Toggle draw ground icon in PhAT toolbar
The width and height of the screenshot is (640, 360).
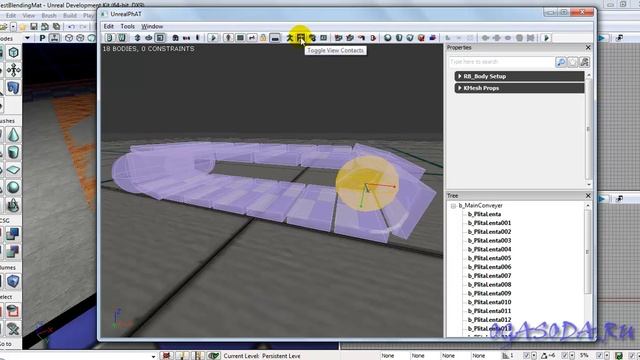[275, 38]
